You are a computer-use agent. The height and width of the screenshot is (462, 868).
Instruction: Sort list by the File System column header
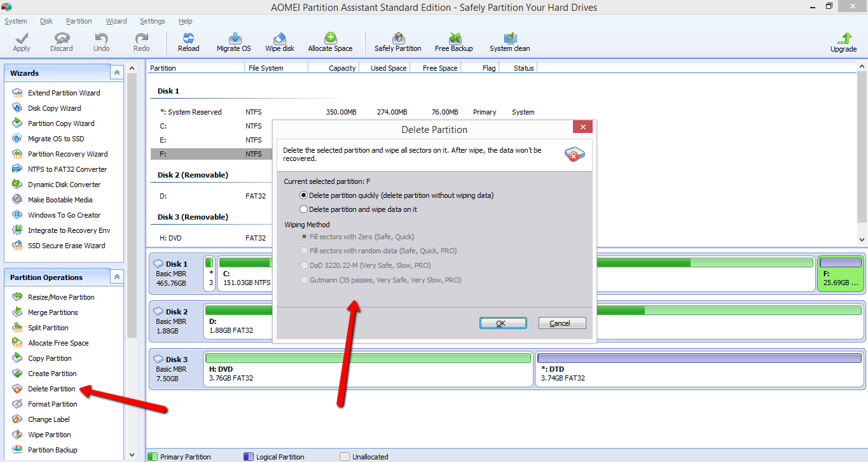click(276, 68)
